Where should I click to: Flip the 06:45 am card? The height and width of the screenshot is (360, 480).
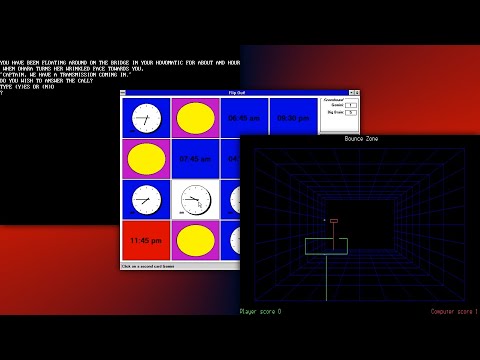click(244, 118)
